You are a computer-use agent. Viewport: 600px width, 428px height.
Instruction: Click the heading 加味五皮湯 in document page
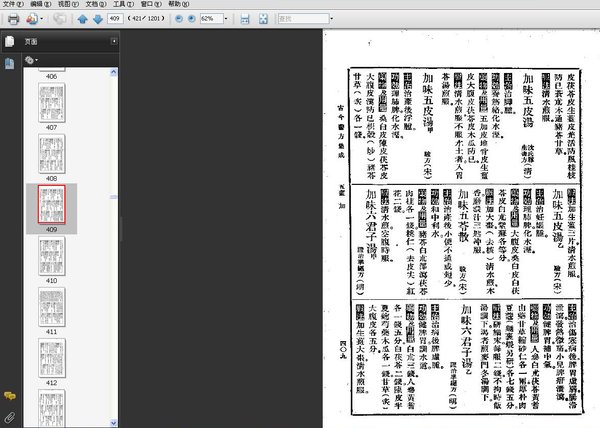[528, 100]
